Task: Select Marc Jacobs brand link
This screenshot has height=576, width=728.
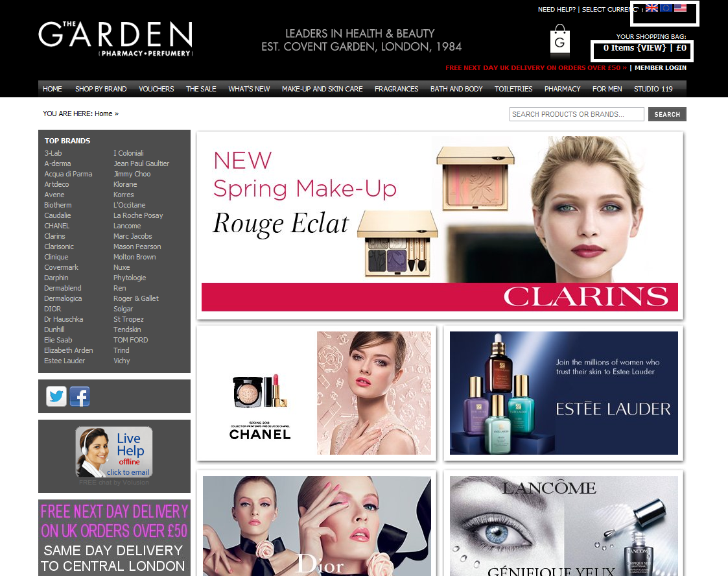Action: (x=133, y=236)
